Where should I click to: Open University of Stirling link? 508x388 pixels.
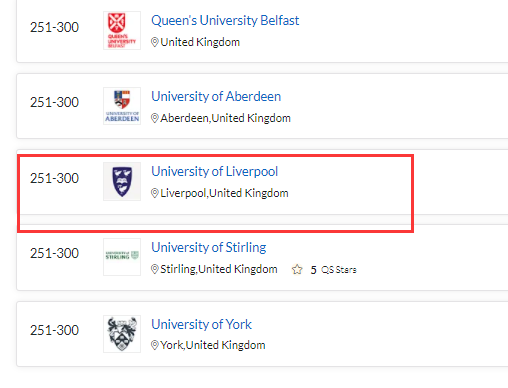point(209,247)
